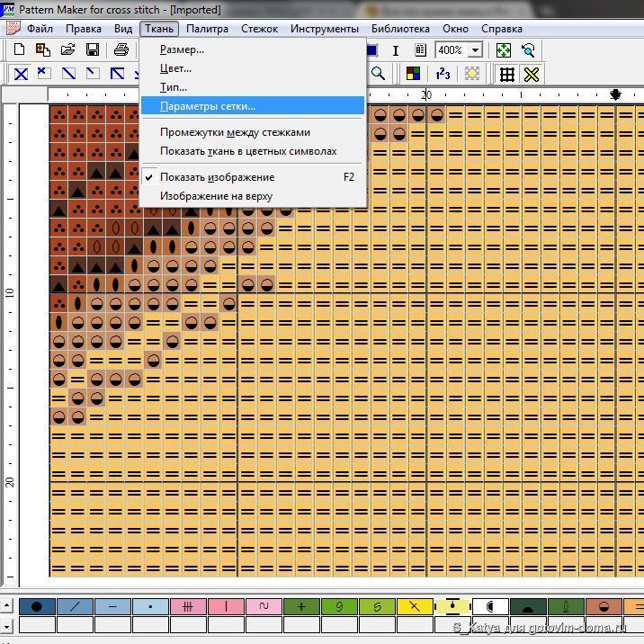
Task: Pick blue palette color with slash symbol
Action: tap(75, 606)
